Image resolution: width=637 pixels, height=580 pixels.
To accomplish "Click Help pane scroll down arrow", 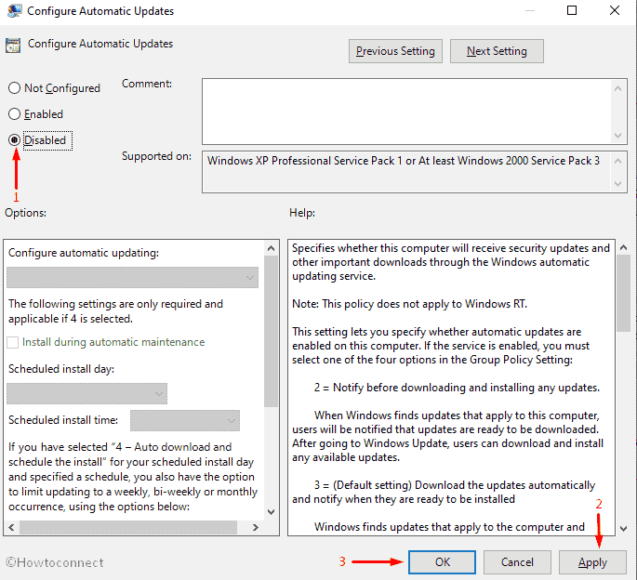I will coord(624,528).
